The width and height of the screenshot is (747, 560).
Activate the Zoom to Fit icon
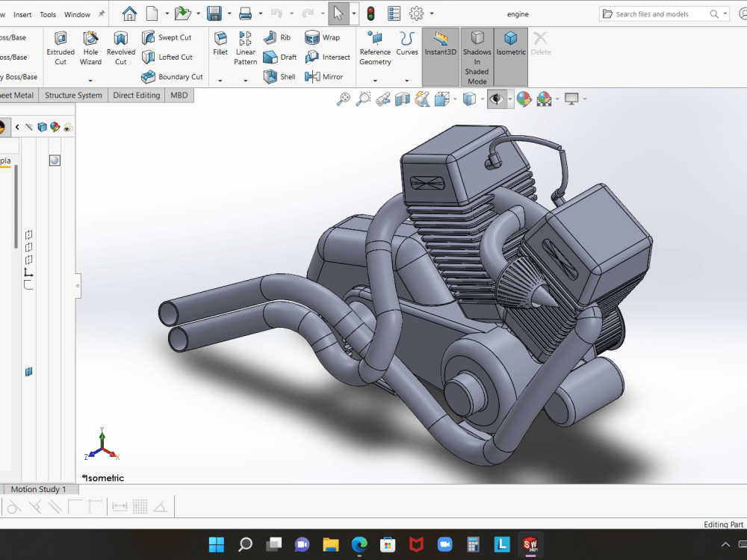[344, 99]
